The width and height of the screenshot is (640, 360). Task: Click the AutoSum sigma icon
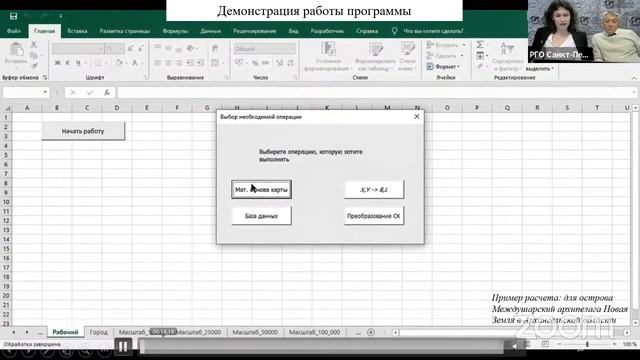coord(480,44)
